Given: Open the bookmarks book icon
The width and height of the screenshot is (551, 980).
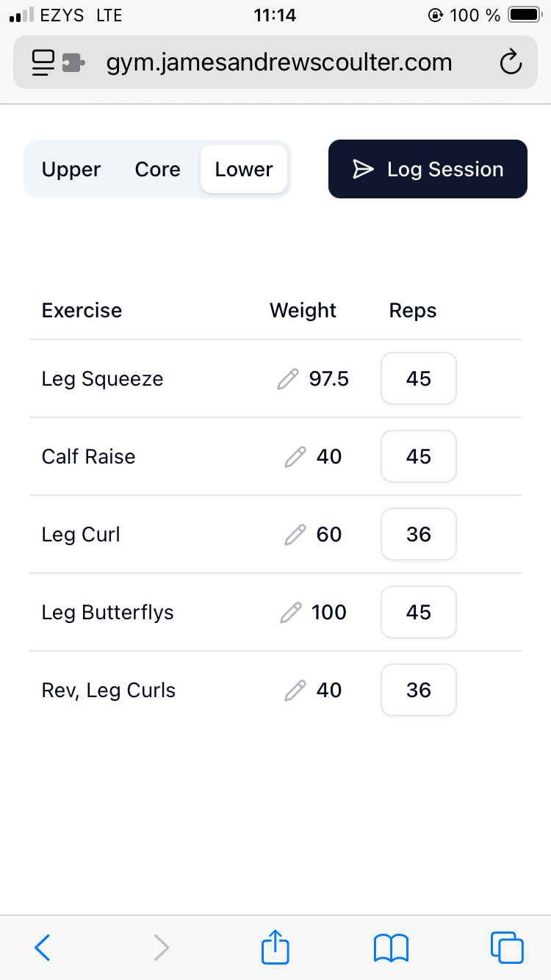Looking at the screenshot, I should tap(391, 948).
